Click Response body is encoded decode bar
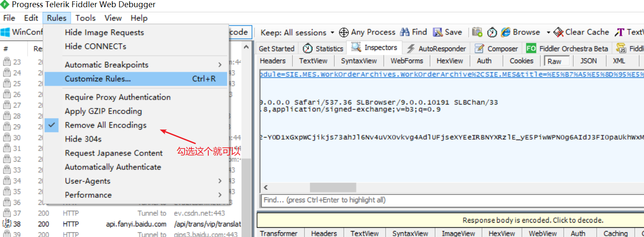The image size is (644, 237). tap(450, 220)
